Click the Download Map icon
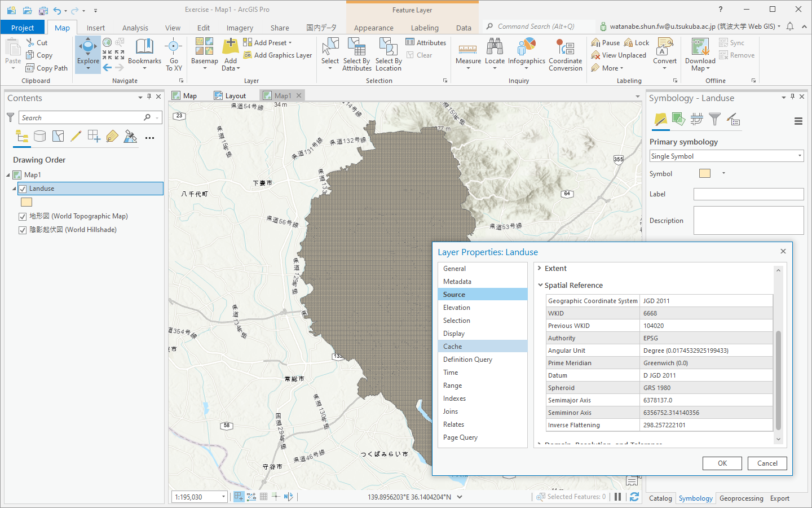 700,47
